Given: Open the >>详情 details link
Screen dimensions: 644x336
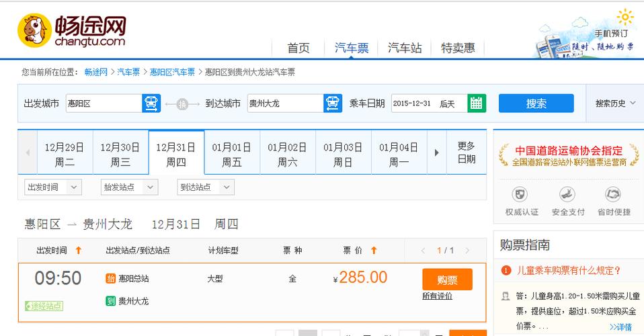Looking at the screenshot, I should click(620, 327).
